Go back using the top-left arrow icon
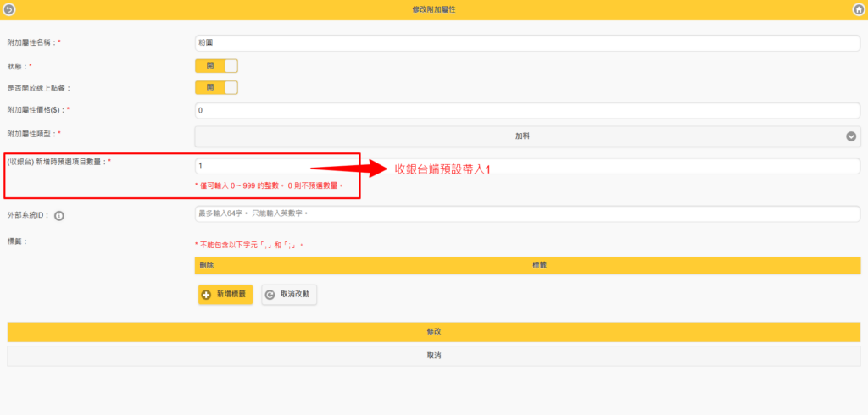868x415 pixels. (x=8, y=9)
